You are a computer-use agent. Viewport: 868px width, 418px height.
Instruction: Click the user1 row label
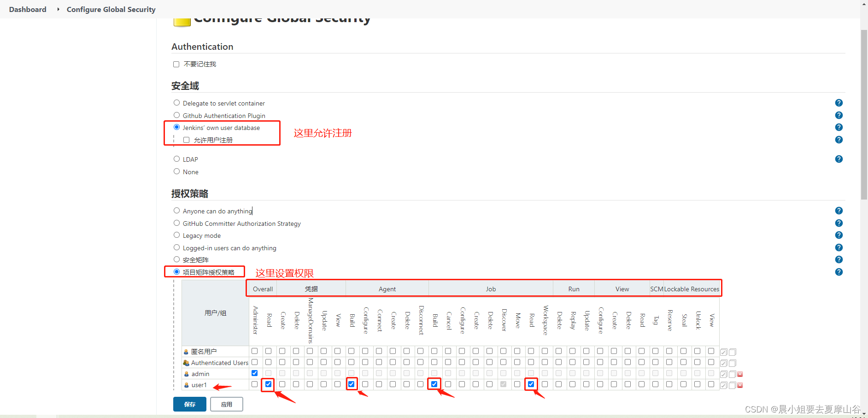(x=199, y=385)
